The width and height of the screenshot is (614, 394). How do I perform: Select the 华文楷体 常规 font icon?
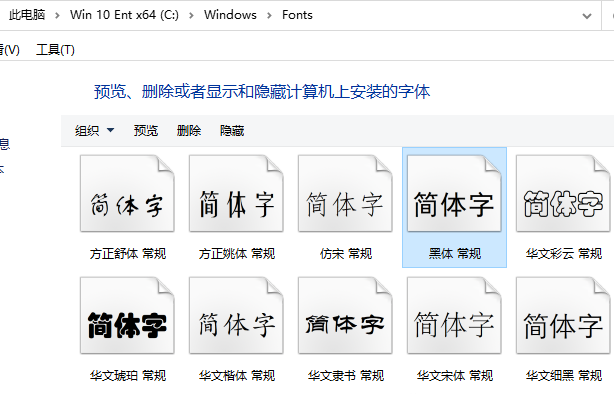point(236,316)
